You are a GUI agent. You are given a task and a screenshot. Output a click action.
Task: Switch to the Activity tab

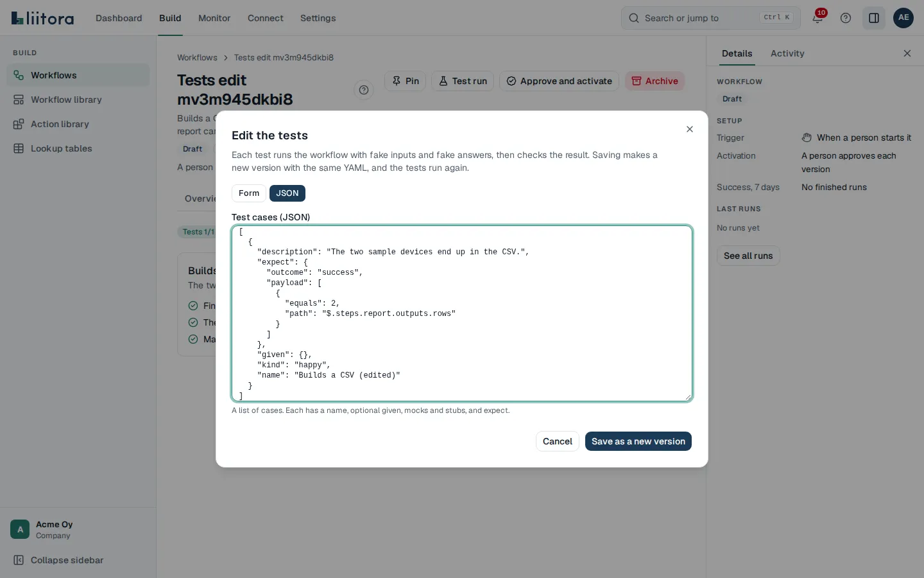pos(787,53)
